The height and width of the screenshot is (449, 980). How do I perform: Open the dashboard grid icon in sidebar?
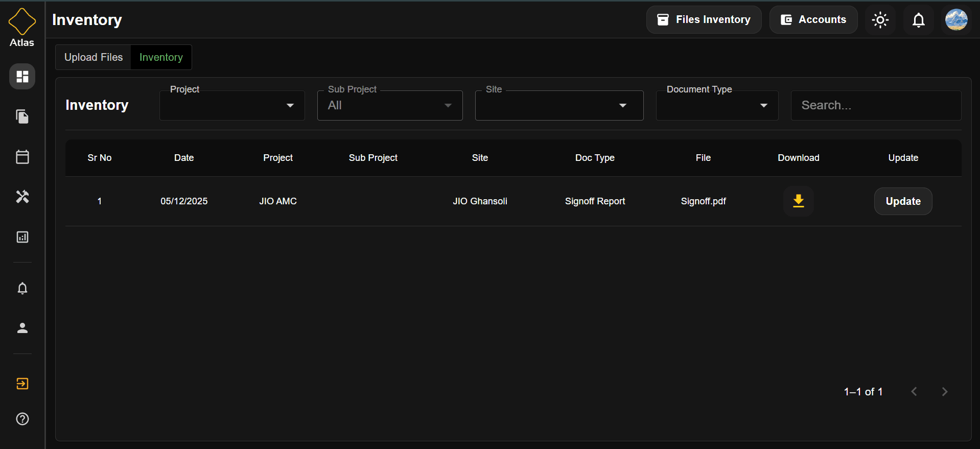tap(22, 77)
